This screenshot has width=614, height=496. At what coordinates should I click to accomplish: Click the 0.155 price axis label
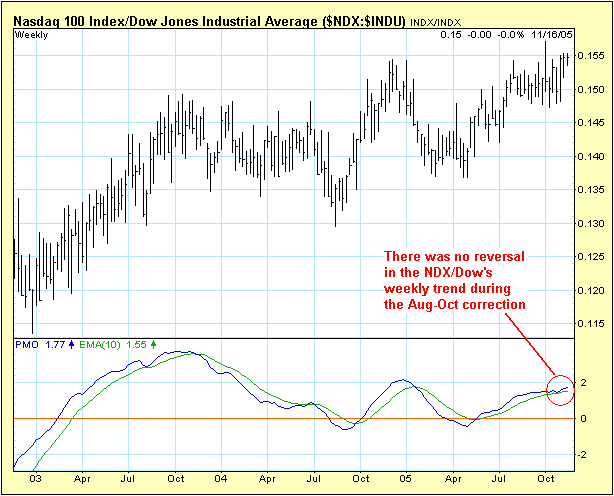(x=592, y=56)
